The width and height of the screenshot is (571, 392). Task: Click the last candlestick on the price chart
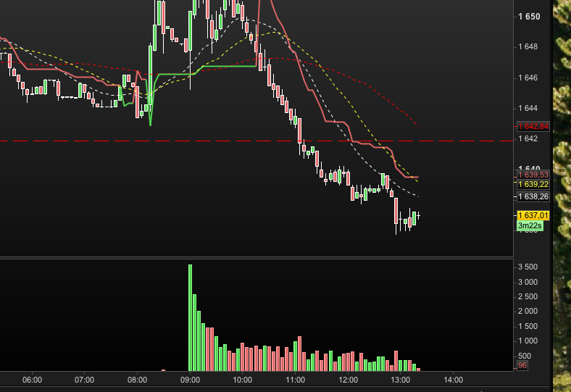pos(419,216)
